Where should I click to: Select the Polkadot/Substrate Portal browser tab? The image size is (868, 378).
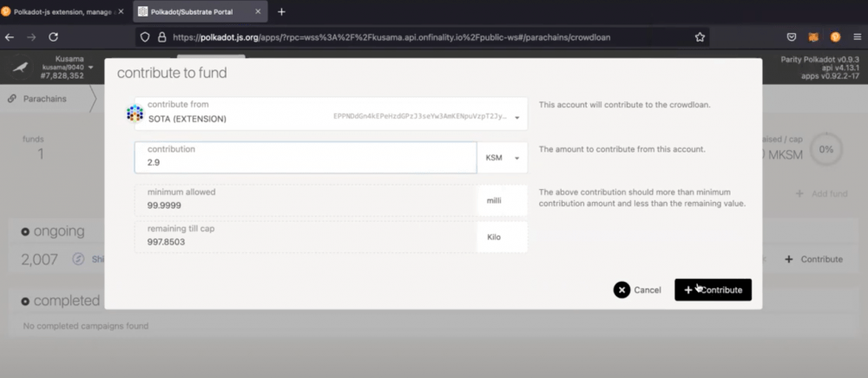[201, 11]
